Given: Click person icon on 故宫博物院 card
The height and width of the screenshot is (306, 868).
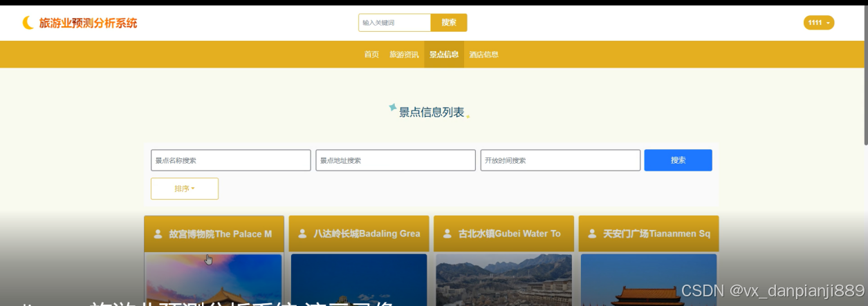Looking at the screenshot, I should point(158,234).
